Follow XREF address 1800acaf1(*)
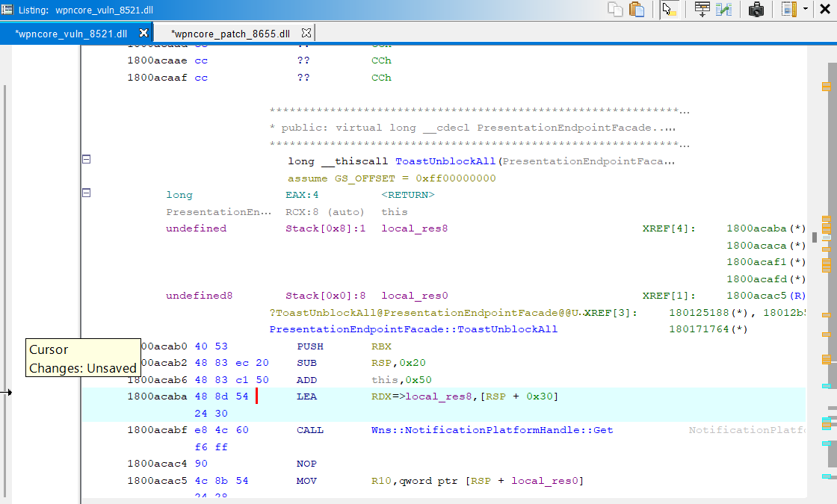This screenshot has height=504, width=837. pyautogui.click(x=765, y=262)
